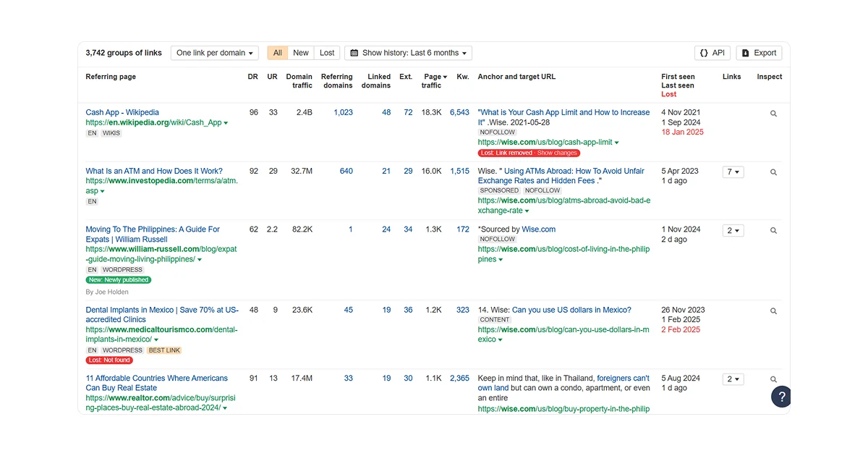
Task: Sort by DR column header
Action: point(253,77)
